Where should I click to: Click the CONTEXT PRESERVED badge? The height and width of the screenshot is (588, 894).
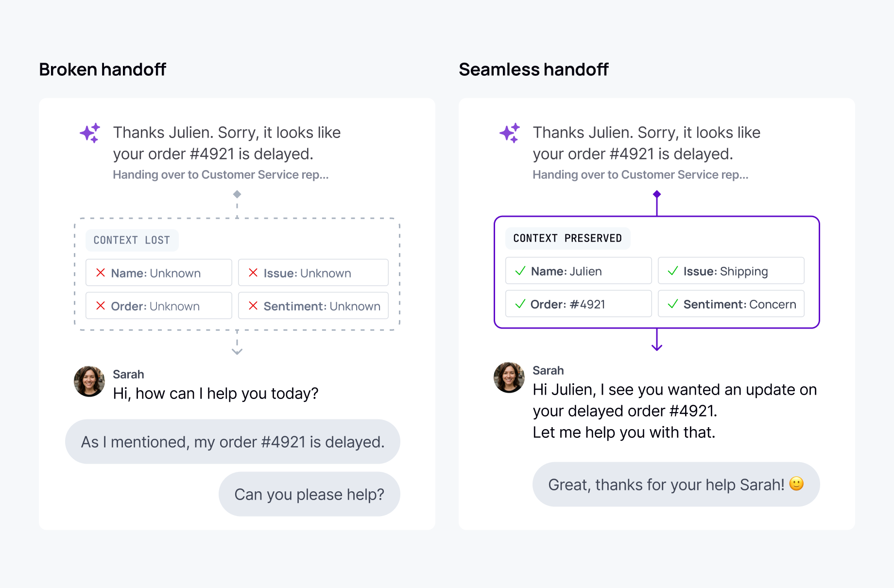tap(567, 238)
